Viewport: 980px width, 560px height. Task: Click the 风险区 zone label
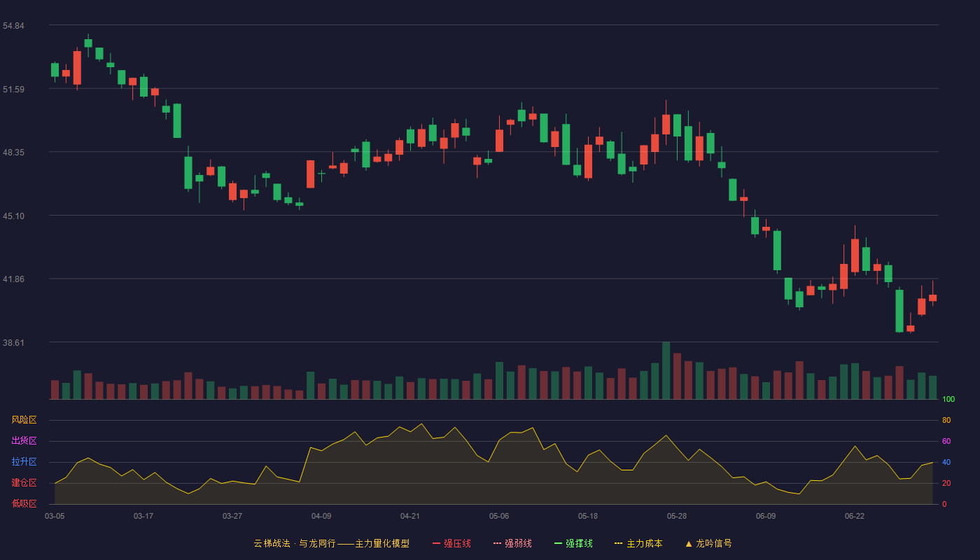24,420
